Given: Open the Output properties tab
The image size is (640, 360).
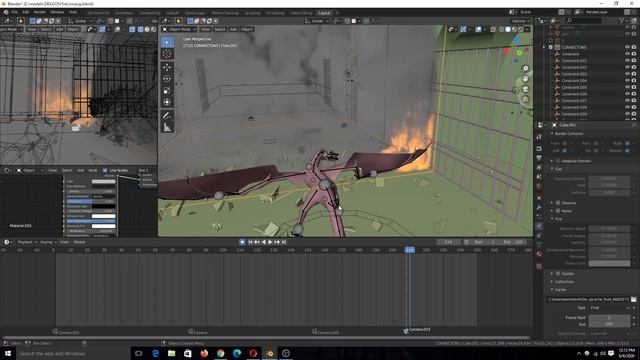Looking at the screenshot, I should point(539,158).
